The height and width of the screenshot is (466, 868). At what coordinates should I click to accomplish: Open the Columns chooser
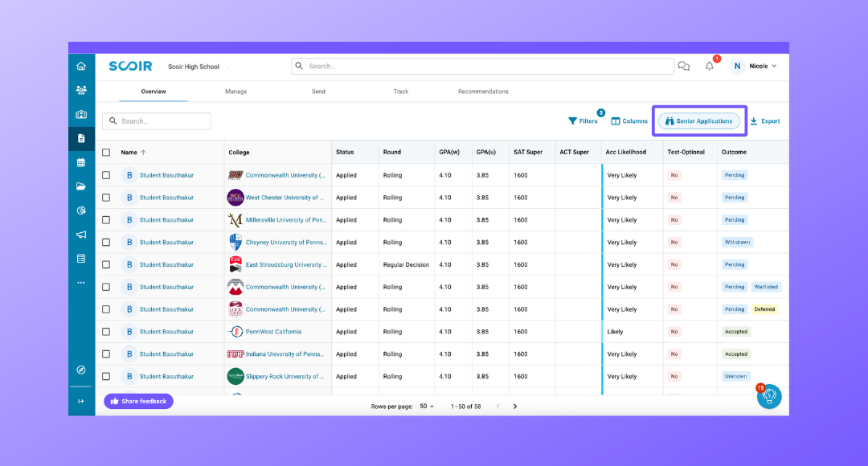tap(629, 121)
